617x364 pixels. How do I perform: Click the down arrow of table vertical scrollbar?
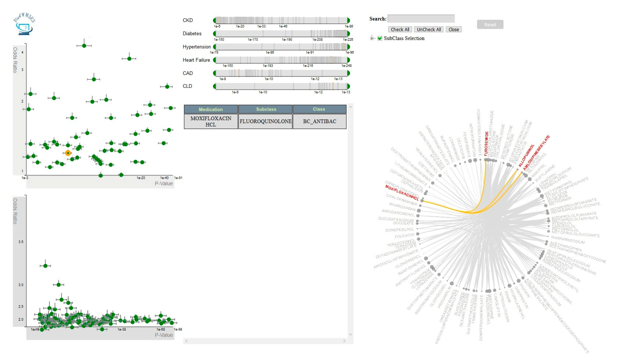(x=350, y=335)
